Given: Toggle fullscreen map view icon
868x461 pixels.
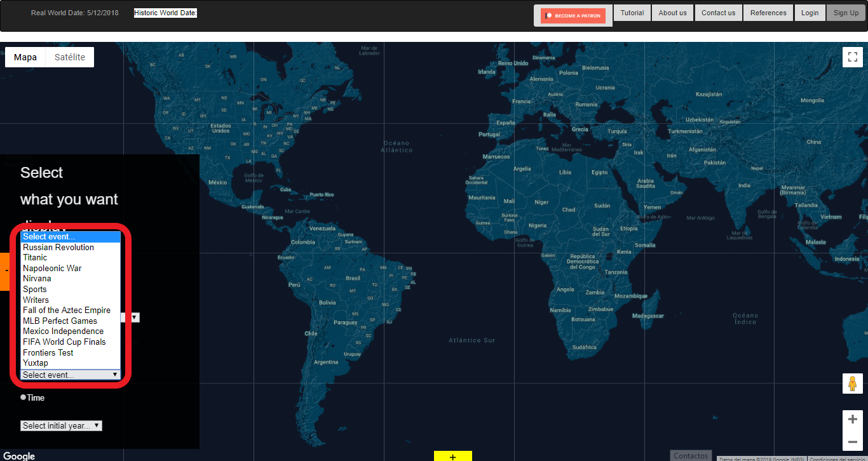Looking at the screenshot, I should point(853,57).
